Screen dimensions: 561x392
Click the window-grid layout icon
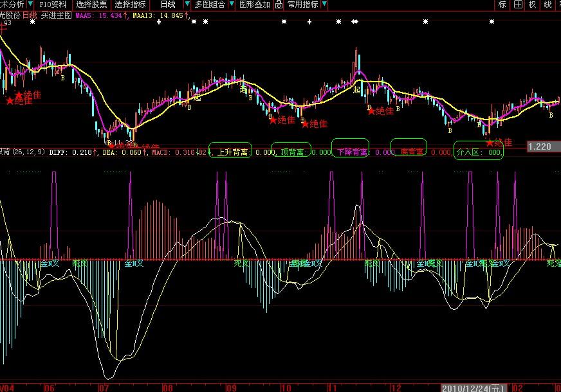pos(518,4)
